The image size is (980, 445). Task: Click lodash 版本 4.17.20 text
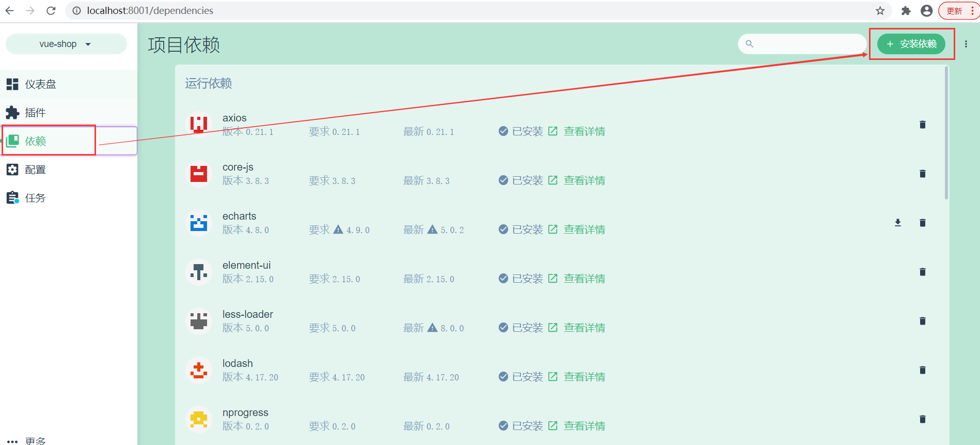tap(250, 377)
